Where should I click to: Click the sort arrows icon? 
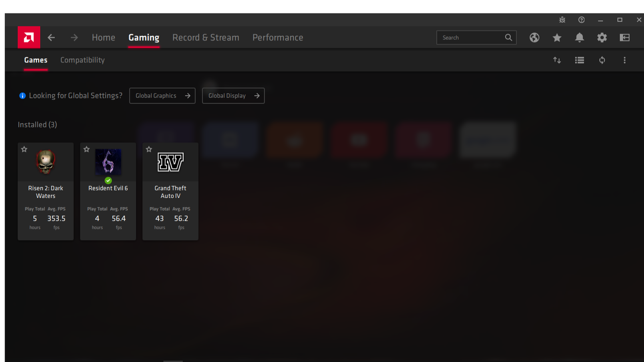[557, 60]
